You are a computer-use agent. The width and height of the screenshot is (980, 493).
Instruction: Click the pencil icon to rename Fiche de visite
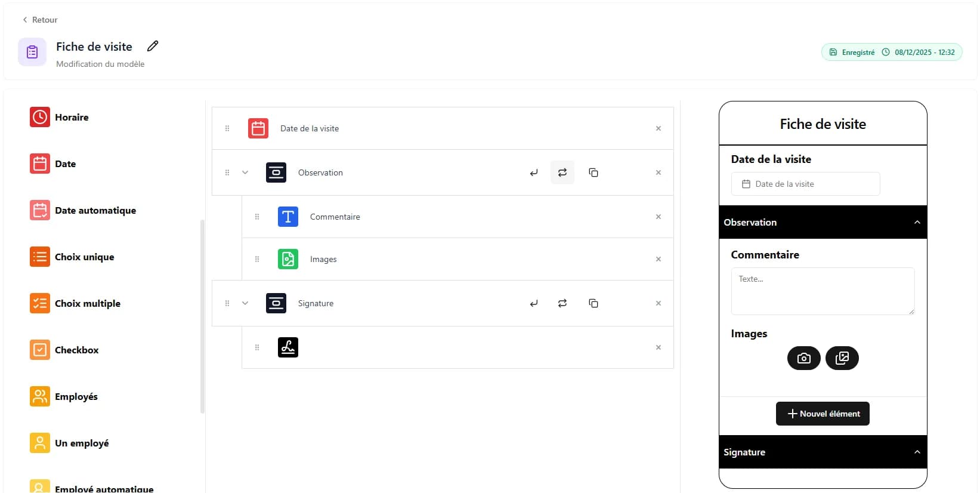[x=153, y=46]
